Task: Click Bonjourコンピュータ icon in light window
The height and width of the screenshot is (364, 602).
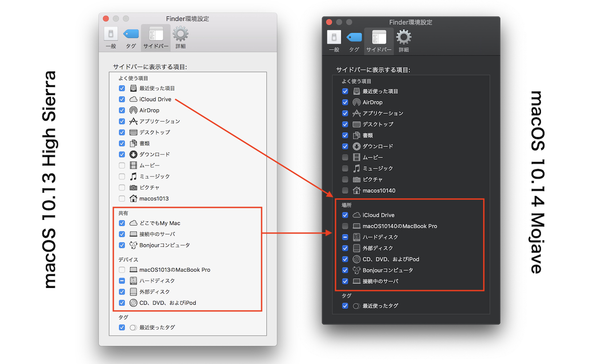Action: click(133, 245)
